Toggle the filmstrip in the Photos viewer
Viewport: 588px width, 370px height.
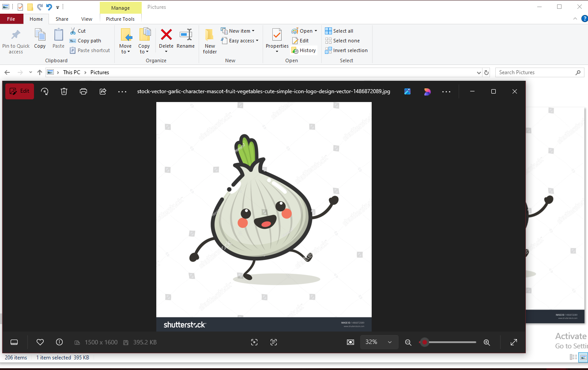click(x=14, y=342)
